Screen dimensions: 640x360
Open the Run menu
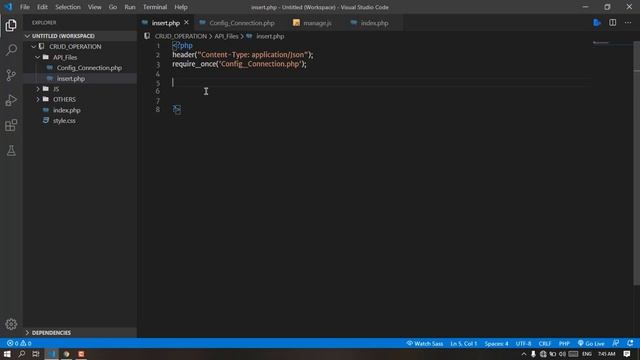click(x=130, y=7)
